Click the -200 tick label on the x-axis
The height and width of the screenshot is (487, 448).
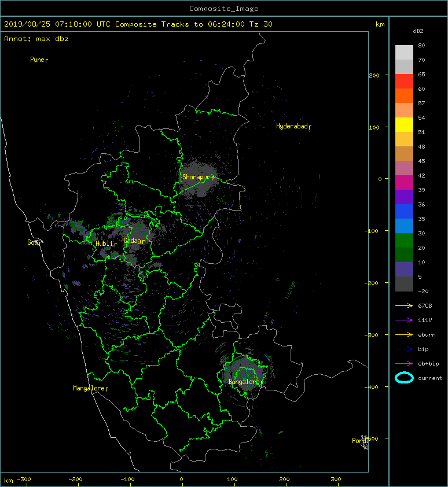76,479
